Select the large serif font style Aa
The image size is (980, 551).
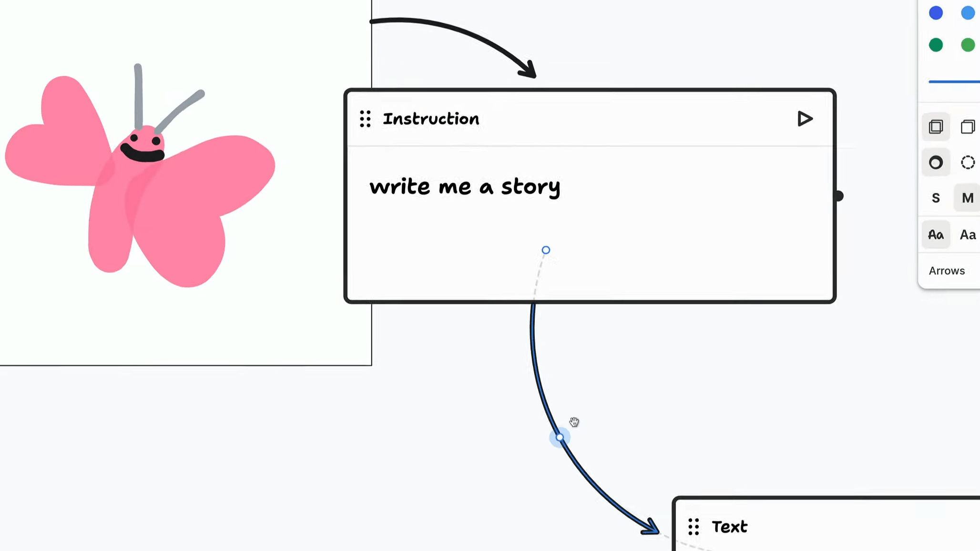(x=969, y=234)
